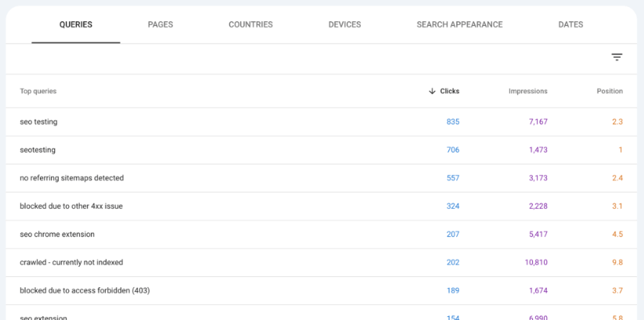Viewport: 644px width, 320px height.
Task: Click the 835 clicks value
Action: [x=452, y=122]
